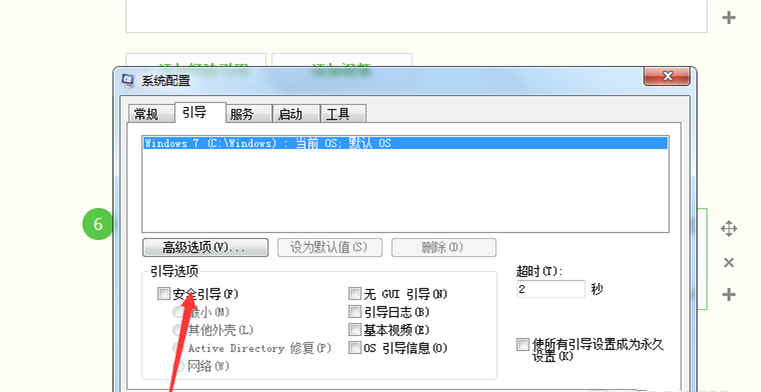
Task: Select the 网络(W) radio button
Action: point(179,366)
